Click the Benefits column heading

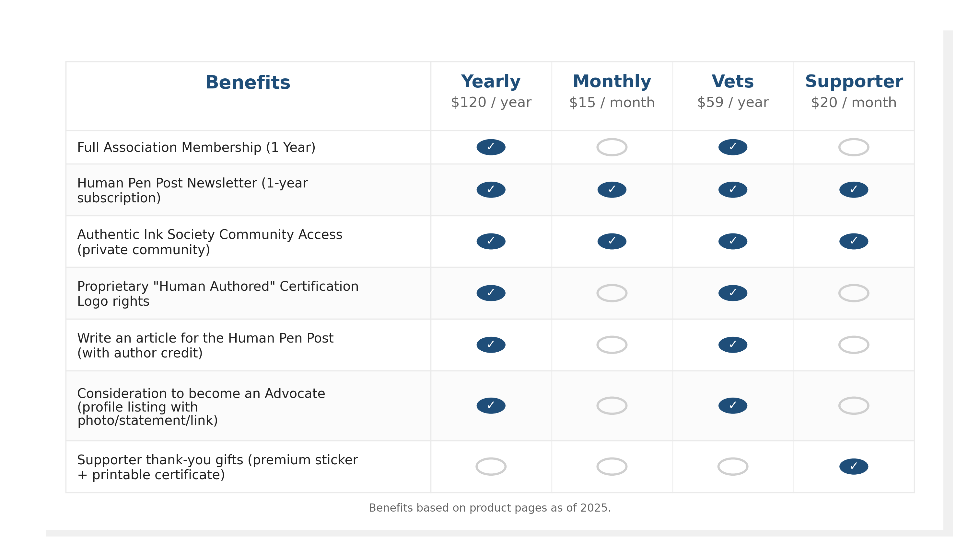tap(248, 83)
